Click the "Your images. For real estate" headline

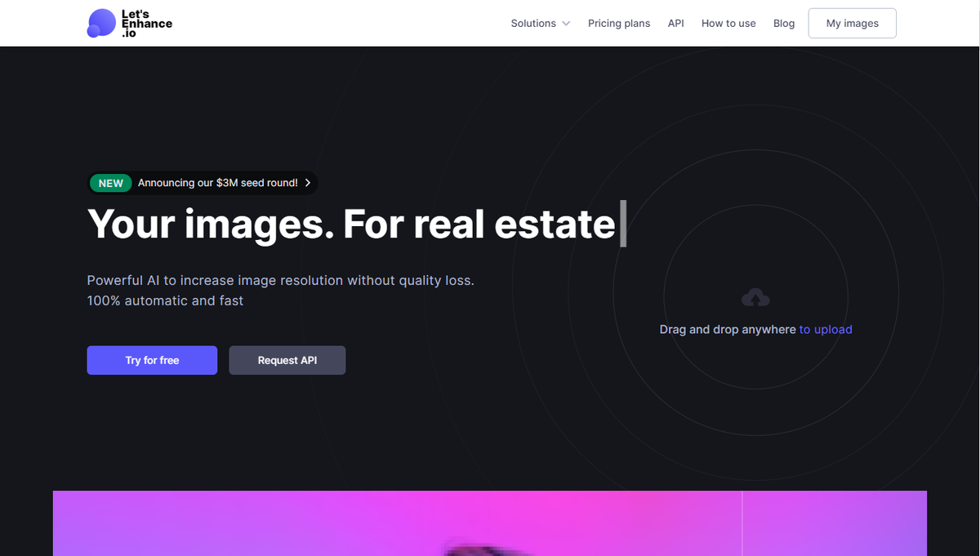(351, 223)
